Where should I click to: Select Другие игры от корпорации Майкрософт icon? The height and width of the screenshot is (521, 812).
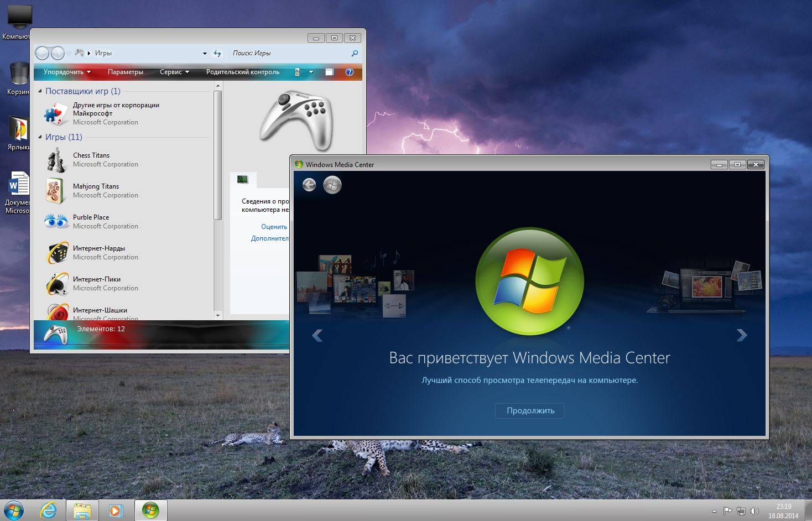[x=56, y=113]
